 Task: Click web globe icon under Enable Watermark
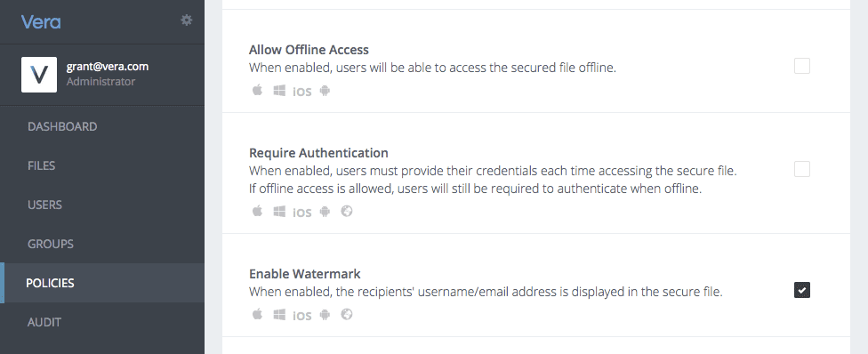pos(347,314)
